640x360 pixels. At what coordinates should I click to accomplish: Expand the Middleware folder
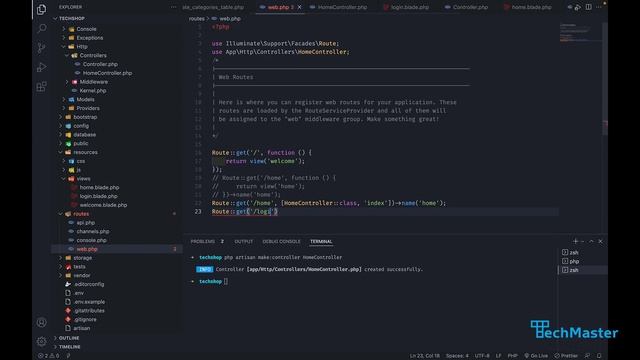[x=93, y=82]
